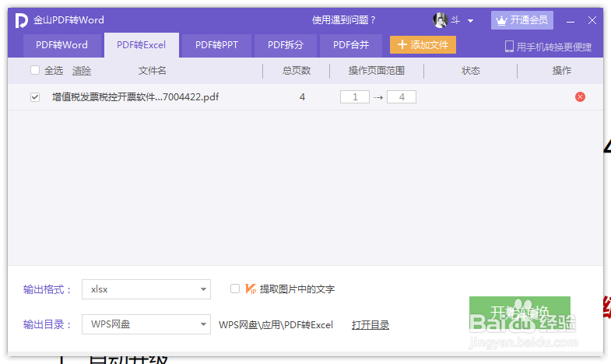The width and height of the screenshot is (611, 364).
Task: Click the Kingsoft PDF app logo icon
Action: pos(22,20)
